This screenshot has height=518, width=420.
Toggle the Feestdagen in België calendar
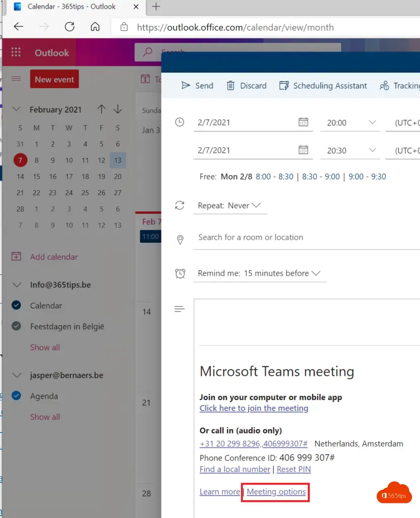16,326
